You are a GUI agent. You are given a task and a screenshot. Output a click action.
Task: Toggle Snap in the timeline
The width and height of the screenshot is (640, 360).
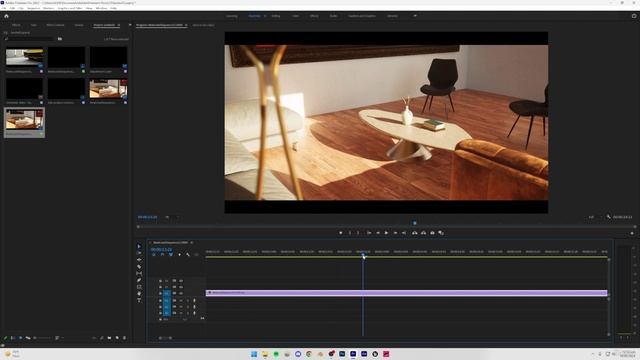coord(162,255)
